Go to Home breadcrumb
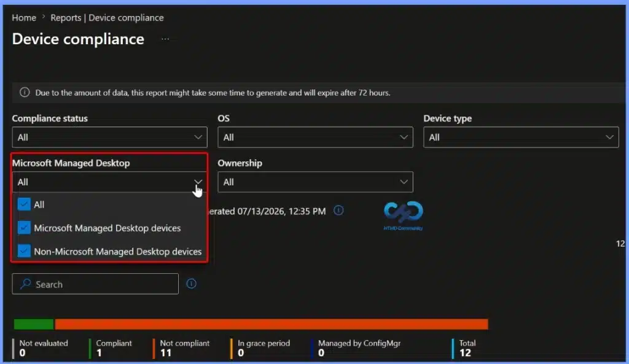Image resolution: width=629 pixels, height=364 pixels. (x=24, y=18)
